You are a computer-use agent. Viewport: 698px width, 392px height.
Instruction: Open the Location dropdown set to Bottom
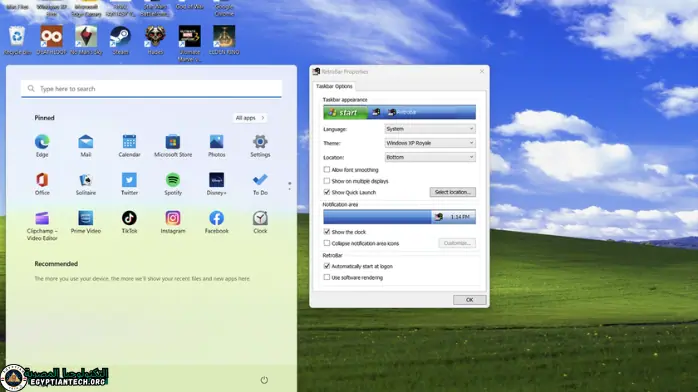pyautogui.click(x=430, y=157)
